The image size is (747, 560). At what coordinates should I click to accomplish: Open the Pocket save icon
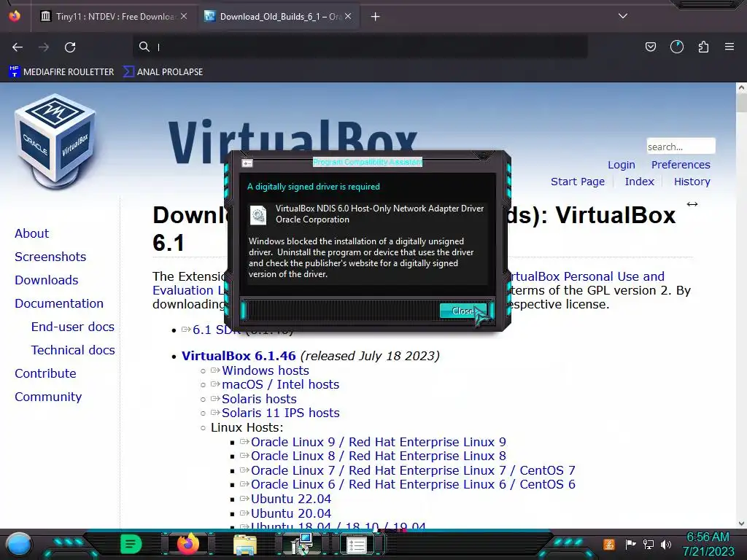tap(650, 47)
